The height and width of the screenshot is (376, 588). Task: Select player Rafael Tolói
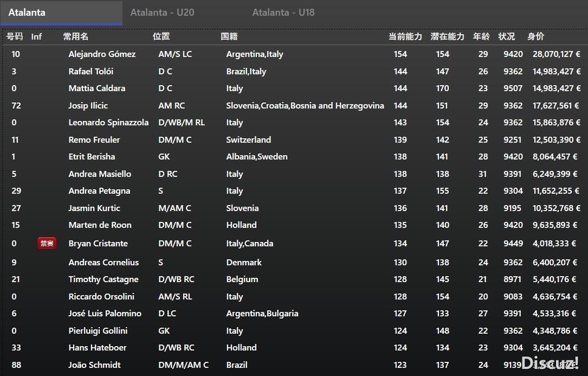click(x=91, y=72)
